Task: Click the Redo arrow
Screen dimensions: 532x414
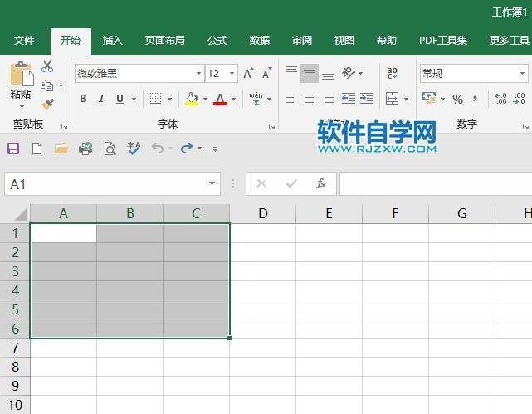Action: click(187, 149)
